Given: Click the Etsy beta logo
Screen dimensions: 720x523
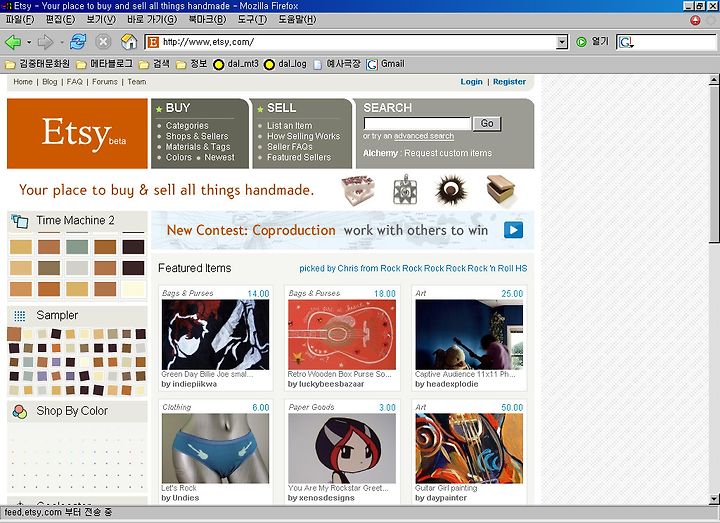Looking at the screenshot, I should pos(77,134).
